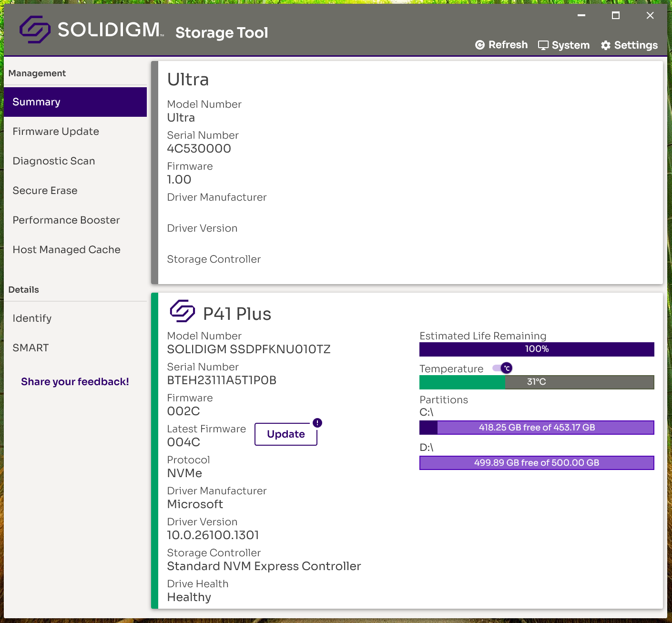Screen dimensions: 672x623
Task: Click model number SOLIDIGM SSDPFKNU010TZ
Action: (249, 349)
